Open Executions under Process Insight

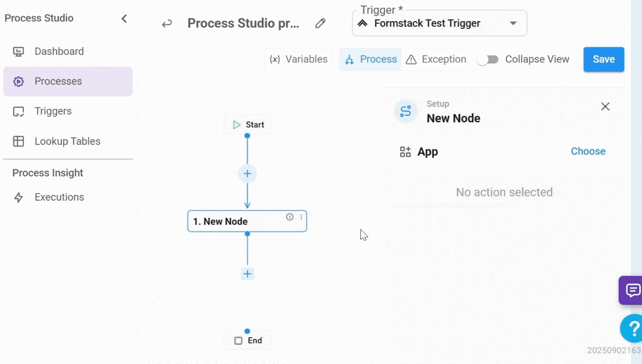click(x=59, y=197)
